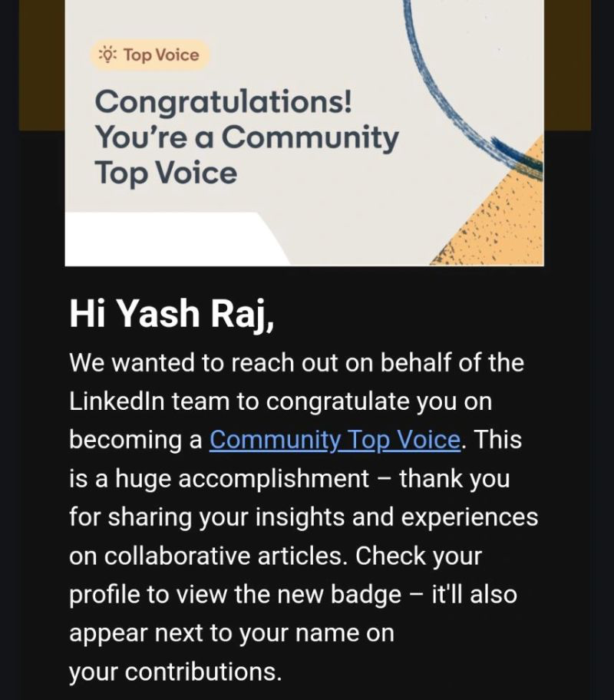614x700 pixels.
Task: Select the "profile to view the new badge" line
Action: (235, 595)
